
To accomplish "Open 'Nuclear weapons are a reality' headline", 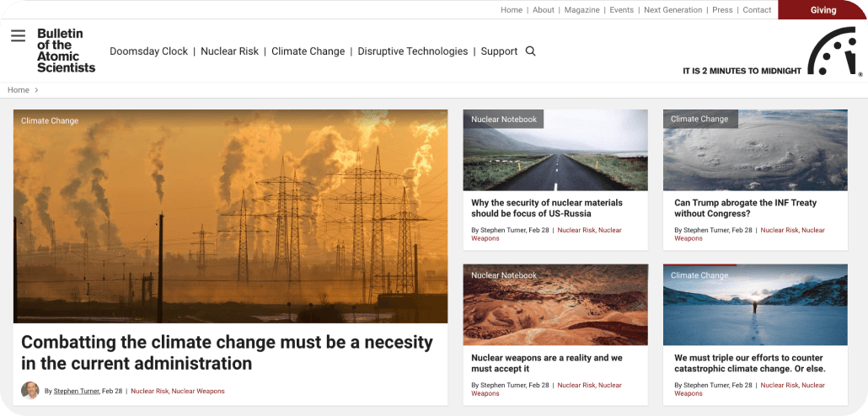I will 546,363.
